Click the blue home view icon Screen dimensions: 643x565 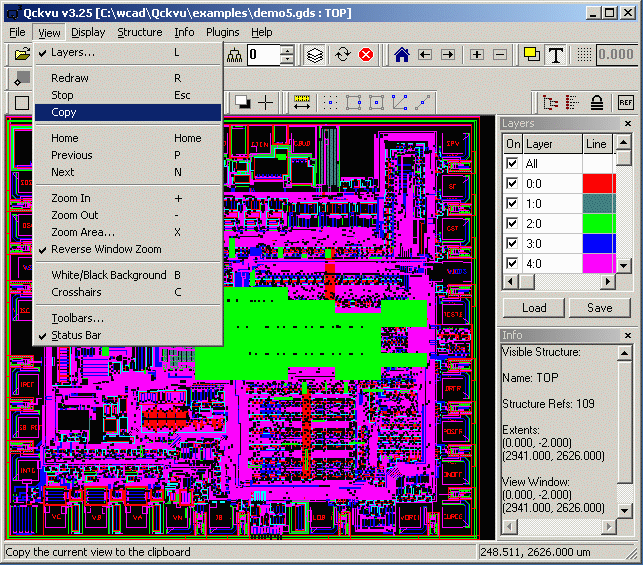click(402, 55)
